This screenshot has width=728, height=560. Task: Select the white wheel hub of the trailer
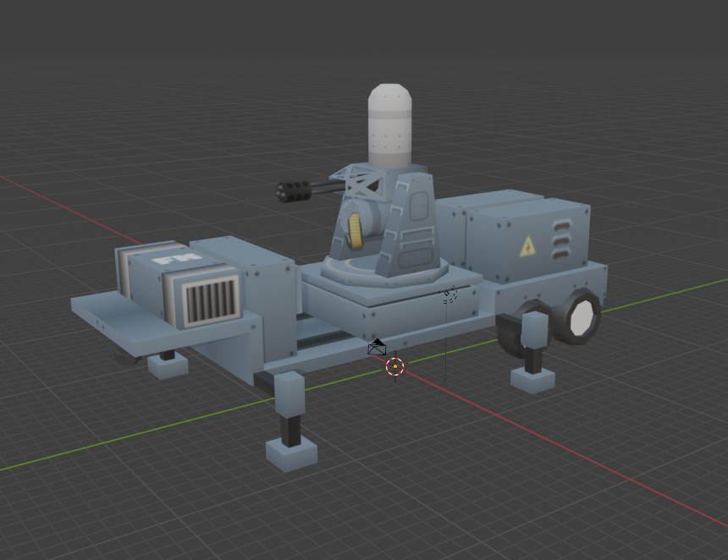(582, 317)
